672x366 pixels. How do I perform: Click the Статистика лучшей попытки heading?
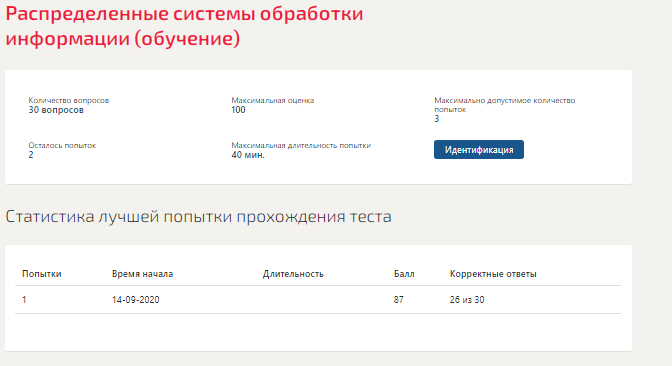click(198, 216)
